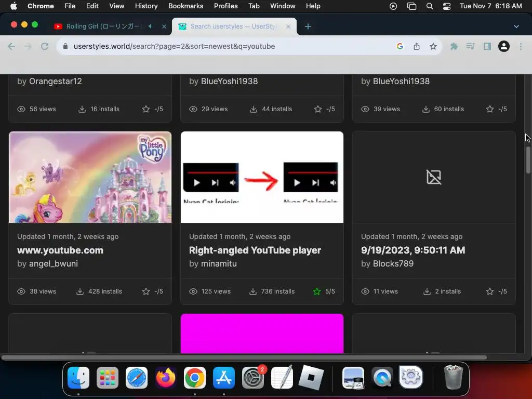Image resolution: width=532 pixels, height=399 pixels.
Task: Open Spotlight search in menu bar
Action: pyautogui.click(x=430, y=6)
